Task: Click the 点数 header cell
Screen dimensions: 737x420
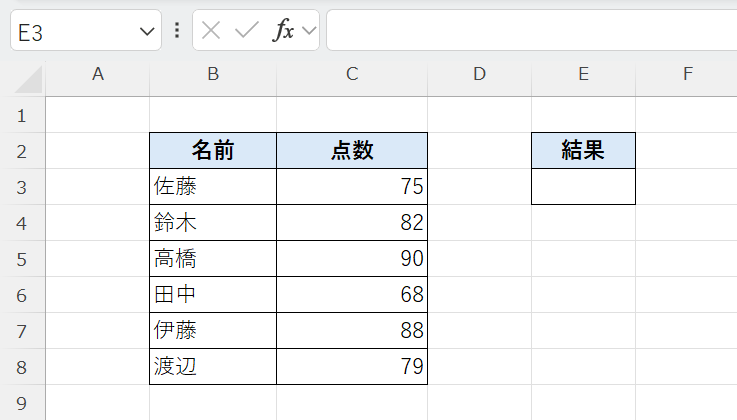Action: (x=352, y=151)
